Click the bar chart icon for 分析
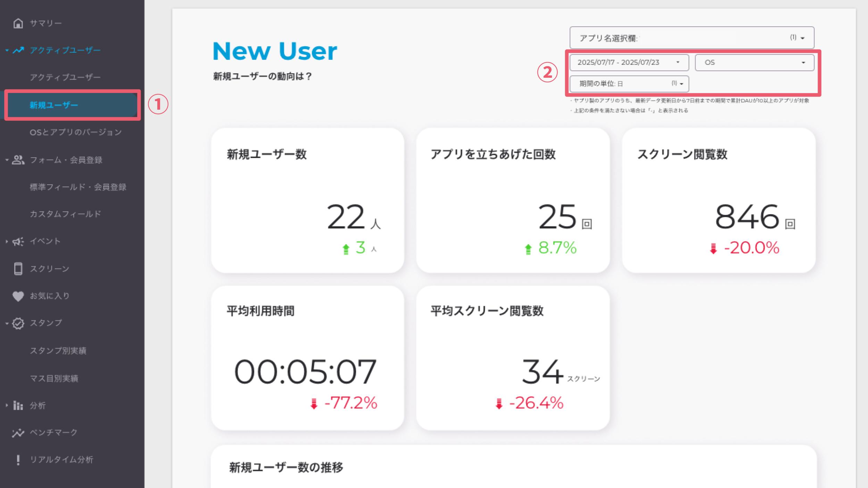The height and width of the screenshot is (488, 868). (18, 405)
